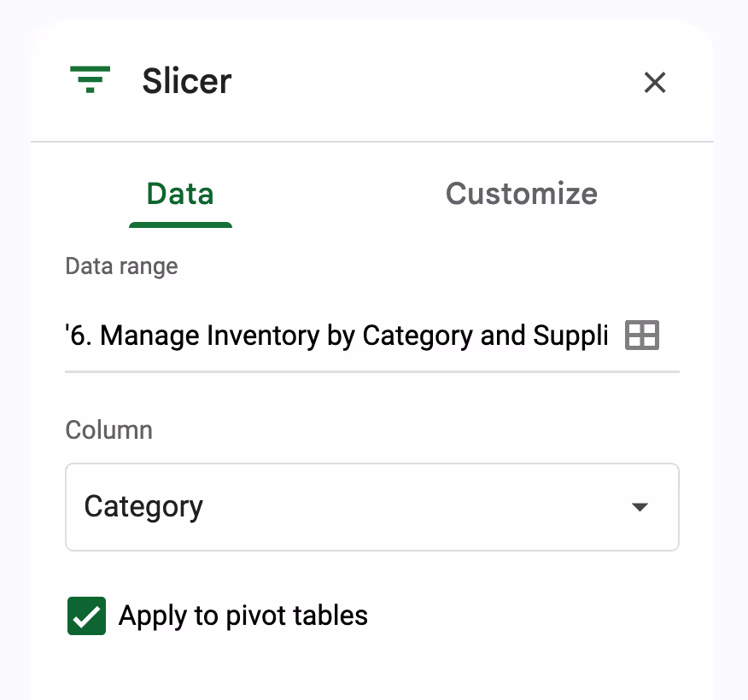Screen dimensions: 748x700
Task: Click the dropdown arrow beside Category
Action: coord(640,506)
